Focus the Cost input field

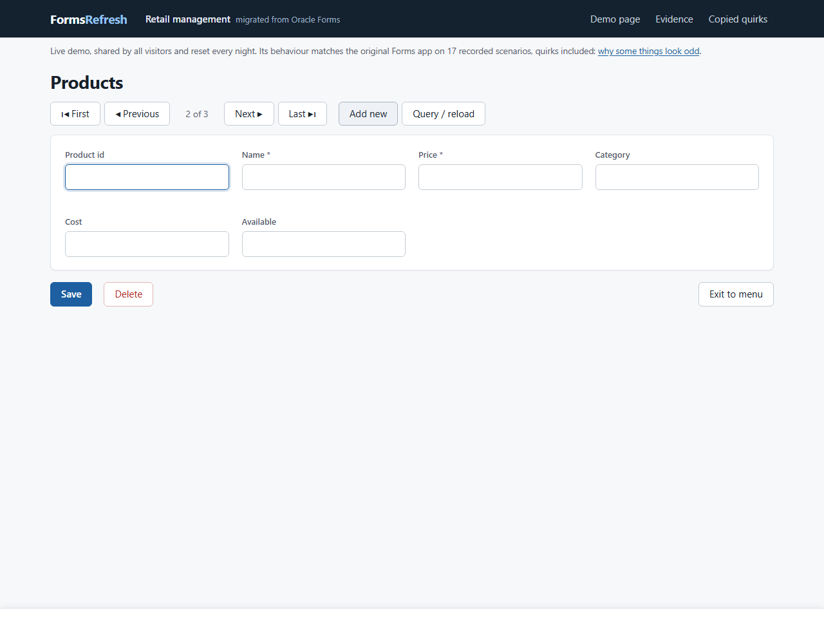click(147, 244)
